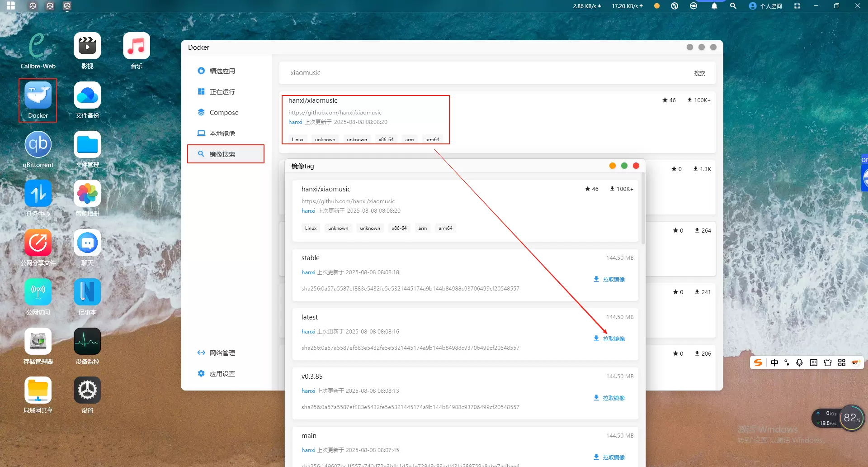Close the 镜像tag dialog with red dot

point(636,166)
